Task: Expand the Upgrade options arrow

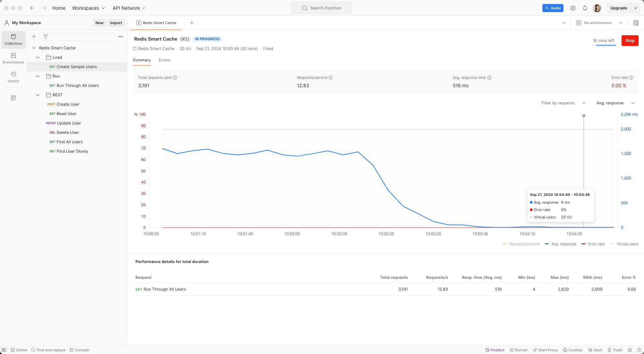Action: click(636, 8)
